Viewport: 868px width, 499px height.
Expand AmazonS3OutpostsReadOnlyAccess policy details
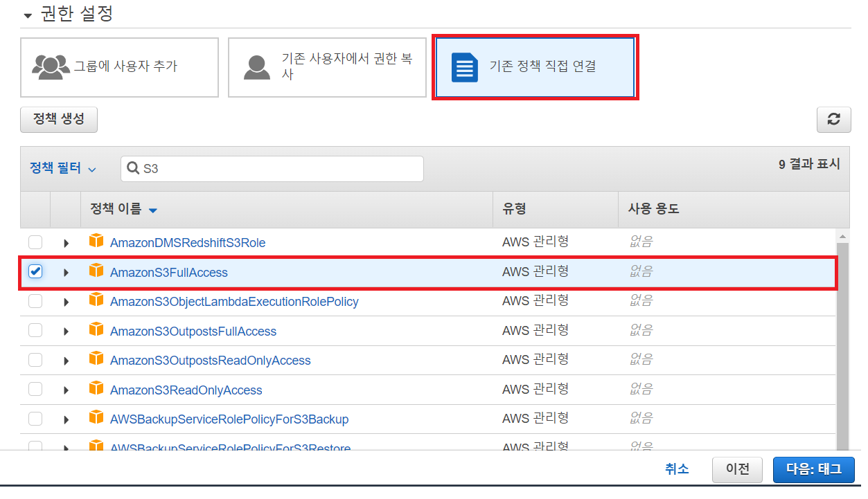(x=67, y=361)
